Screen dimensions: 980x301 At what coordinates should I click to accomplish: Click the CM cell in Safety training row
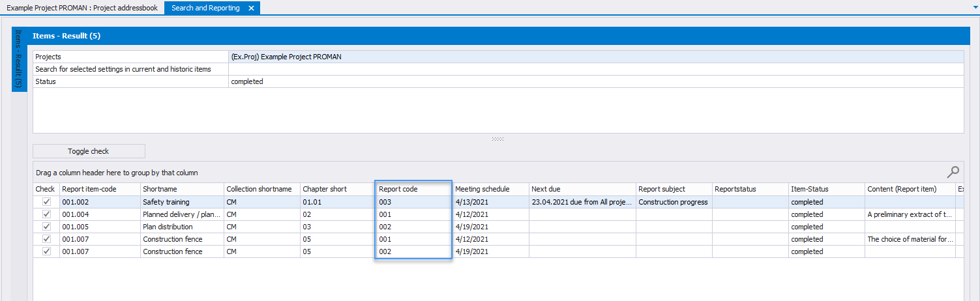[x=261, y=202]
